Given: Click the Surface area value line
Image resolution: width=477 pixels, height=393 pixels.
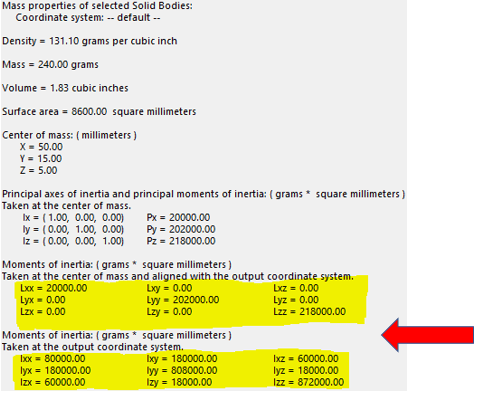Looking at the screenshot, I should [x=99, y=111].
